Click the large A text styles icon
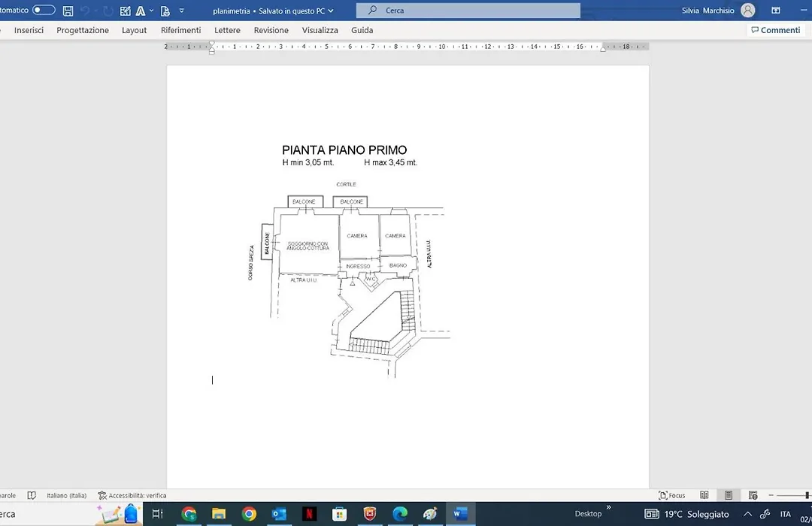 point(141,11)
